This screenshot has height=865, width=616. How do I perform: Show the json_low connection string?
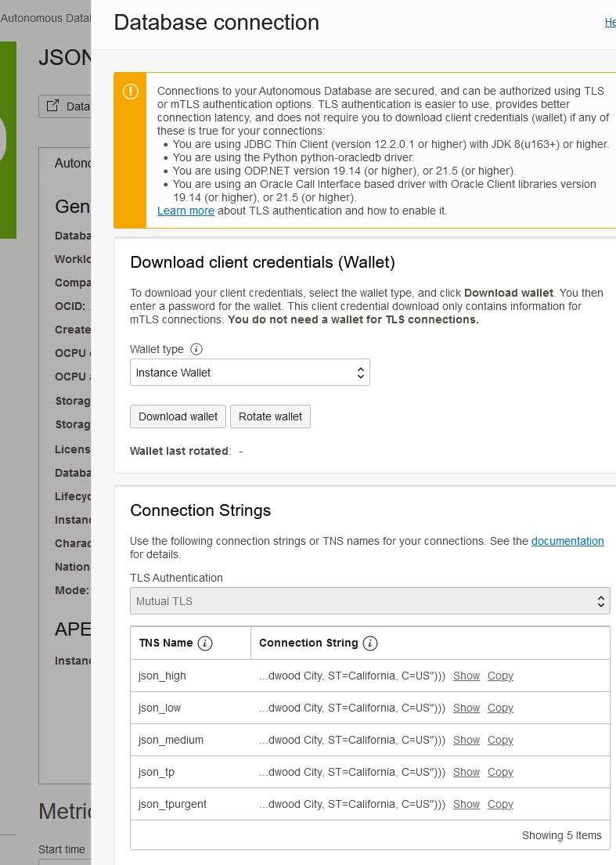(467, 708)
